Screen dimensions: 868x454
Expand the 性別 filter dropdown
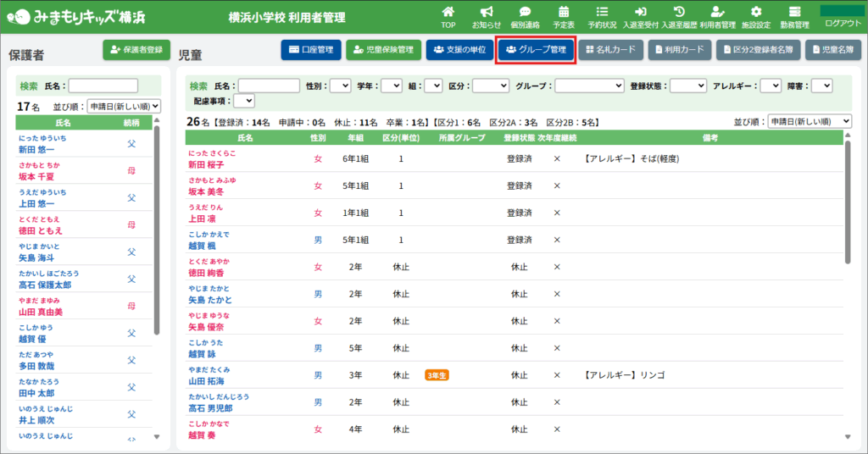[x=340, y=86]
